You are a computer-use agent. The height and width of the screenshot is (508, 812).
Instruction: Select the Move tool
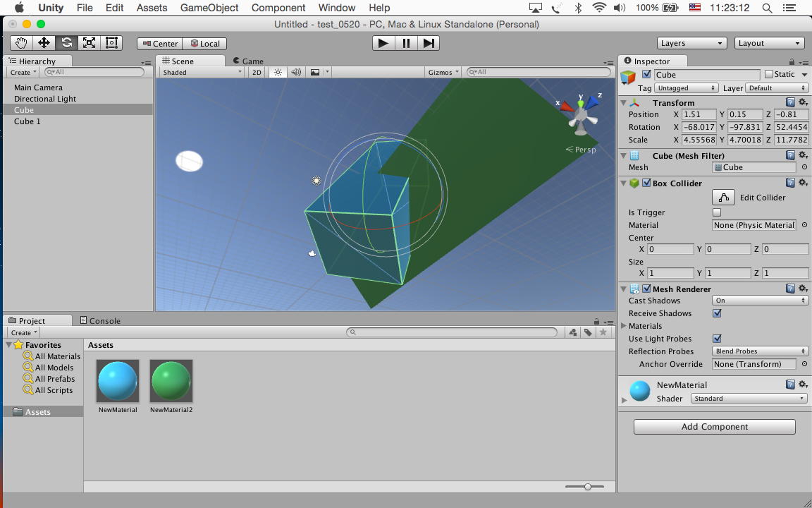point(44,43)
